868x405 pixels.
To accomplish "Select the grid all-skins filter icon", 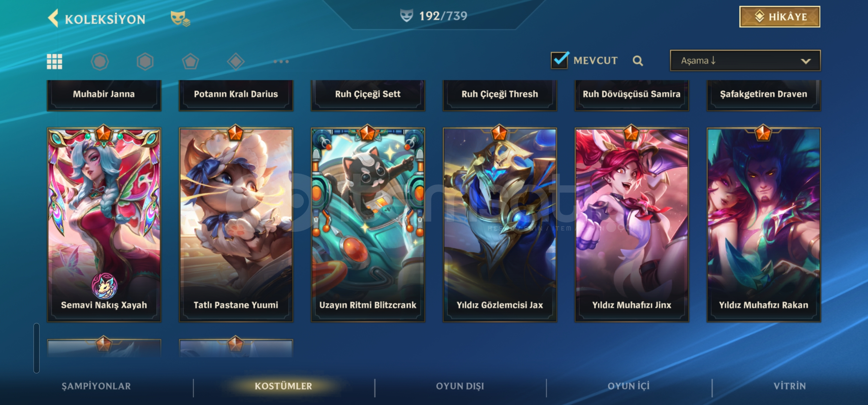I will point(54,61).
